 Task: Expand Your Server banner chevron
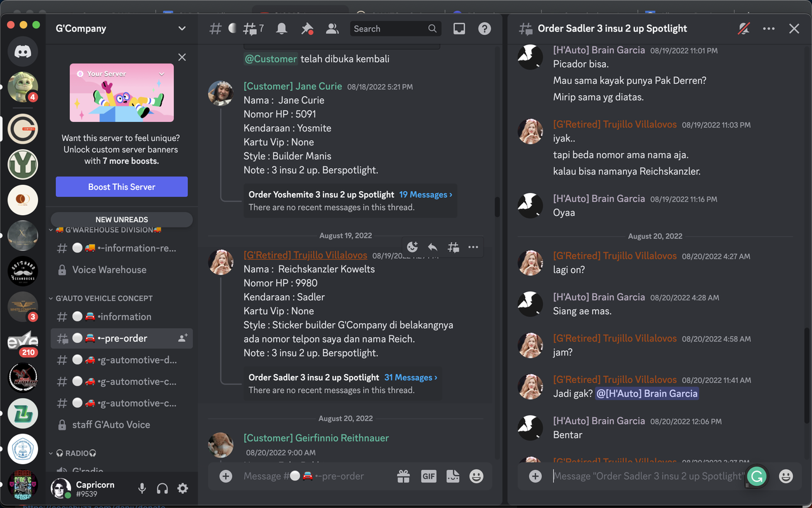(162, 74)
